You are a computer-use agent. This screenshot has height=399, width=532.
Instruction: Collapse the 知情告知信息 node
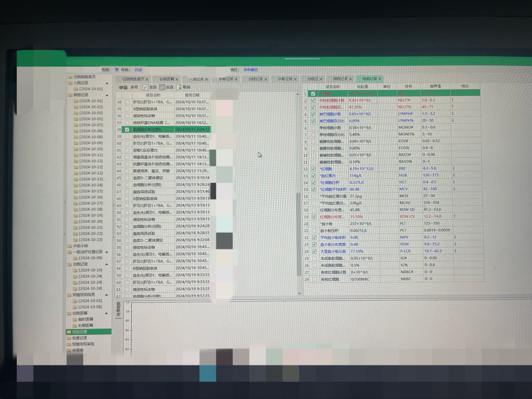[x=106, y=295]
